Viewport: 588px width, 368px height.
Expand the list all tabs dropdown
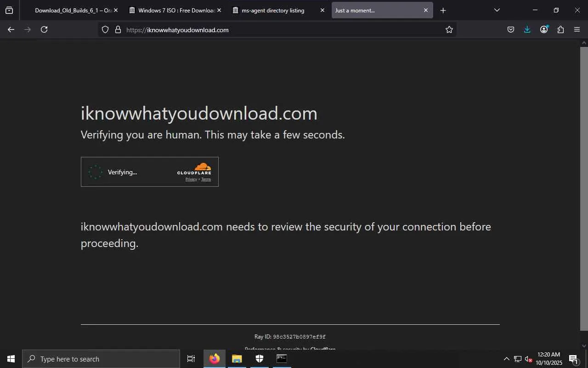[497, 10]
